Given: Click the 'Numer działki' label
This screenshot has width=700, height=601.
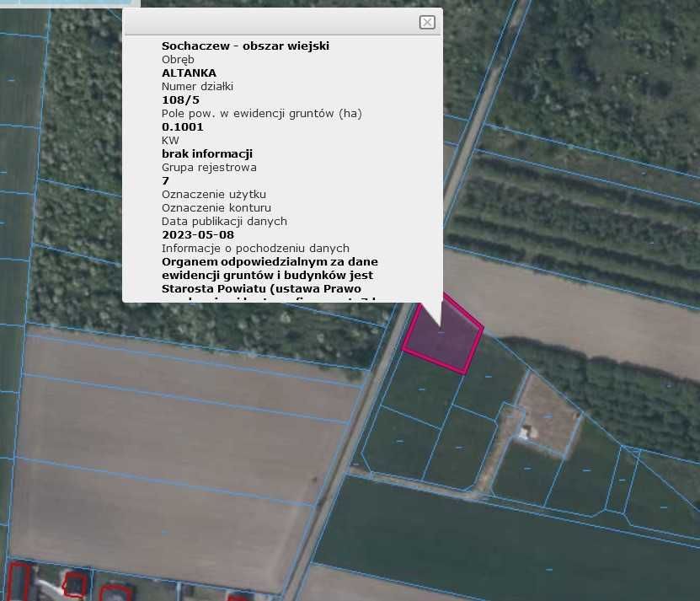Looking at the screenshot, I should 197,86.
